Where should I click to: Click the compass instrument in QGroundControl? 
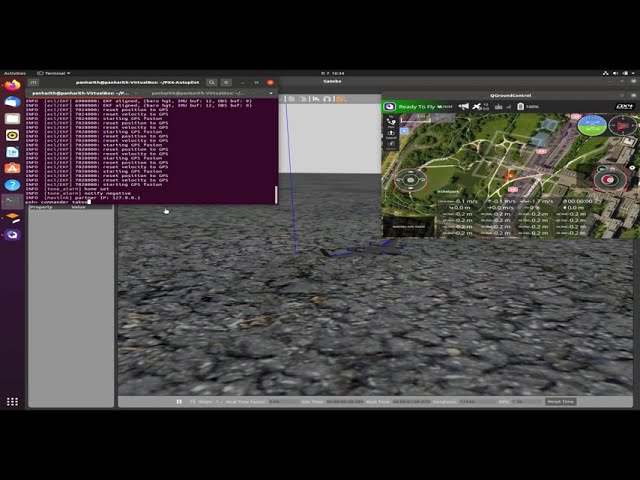[623, 125]
